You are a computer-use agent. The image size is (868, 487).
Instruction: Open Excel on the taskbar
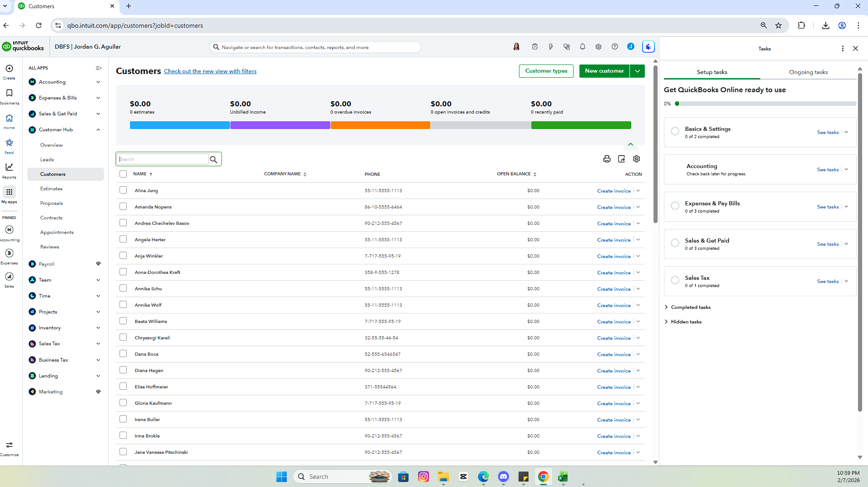pos(563,477)
